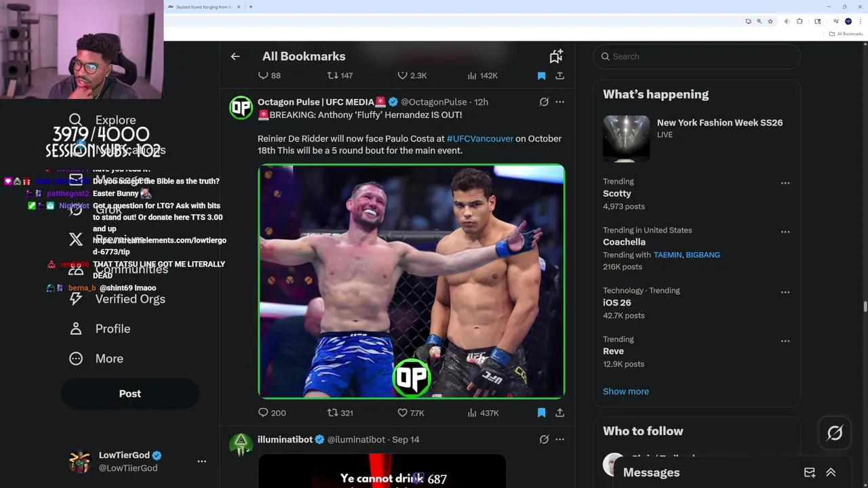Open the illuminatibot profile avatar
Screen dimensions: 868x488
tap(241, 445)
